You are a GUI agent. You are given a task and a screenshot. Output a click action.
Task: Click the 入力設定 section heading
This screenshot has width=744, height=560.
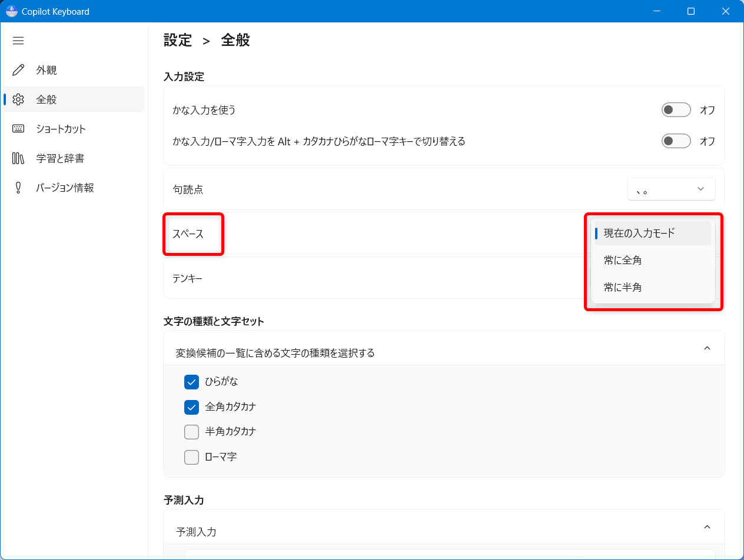point(184,76)
